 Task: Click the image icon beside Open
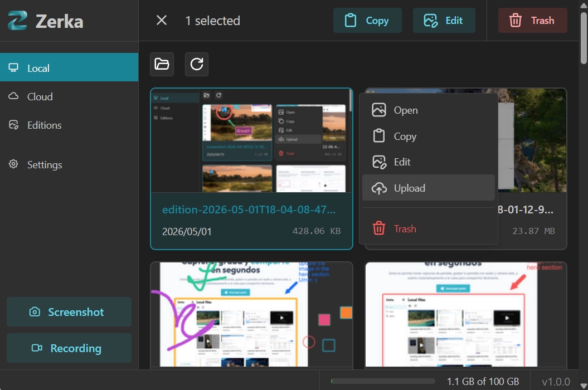379,110
